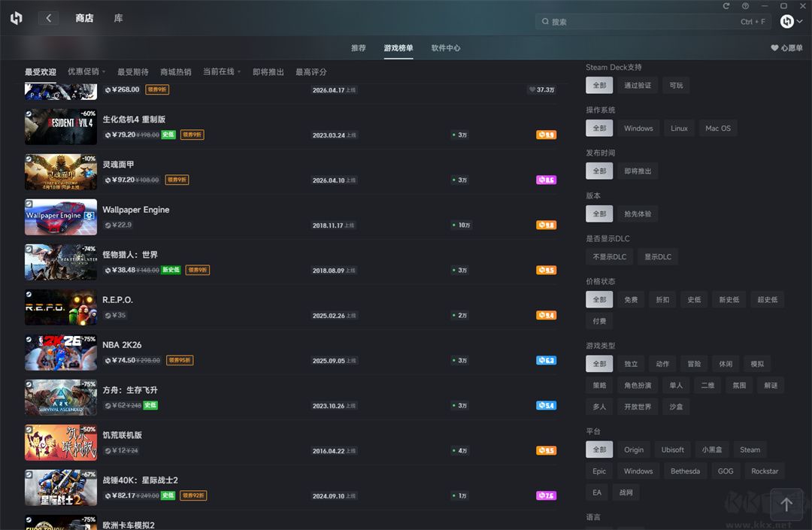The width and height of the screenshot is (812, 530).
Task: Open the 商店 section
Action: 84,18
